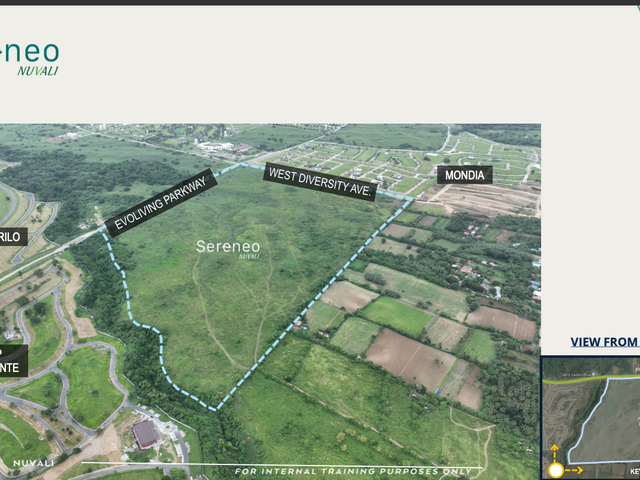The height and width of the screenshot is (480, 640).
Task: Click the VIEW FROM link text
Action: pyautogui.click(x=605, y=342)
